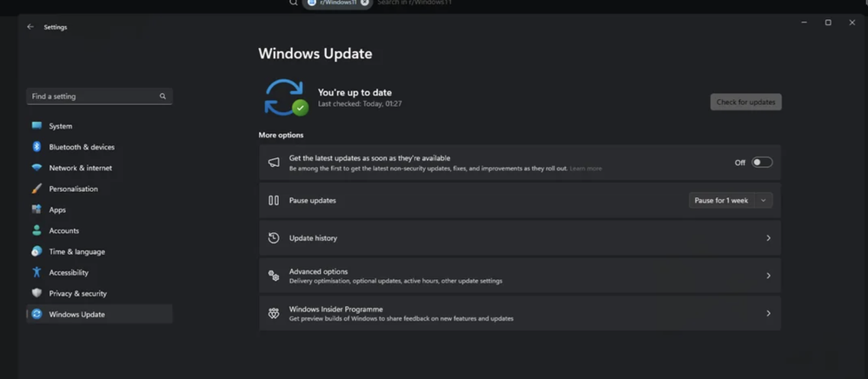This screenshot has height=379, width=868.
Task: Click the gears icon beside Advanced options
Action: (x=274, y=276)
